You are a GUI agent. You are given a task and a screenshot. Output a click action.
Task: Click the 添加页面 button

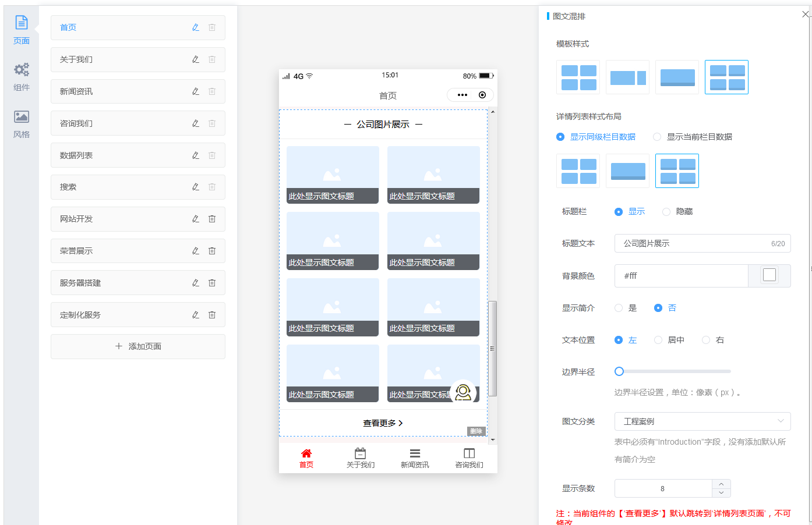[x=138, y=346]
